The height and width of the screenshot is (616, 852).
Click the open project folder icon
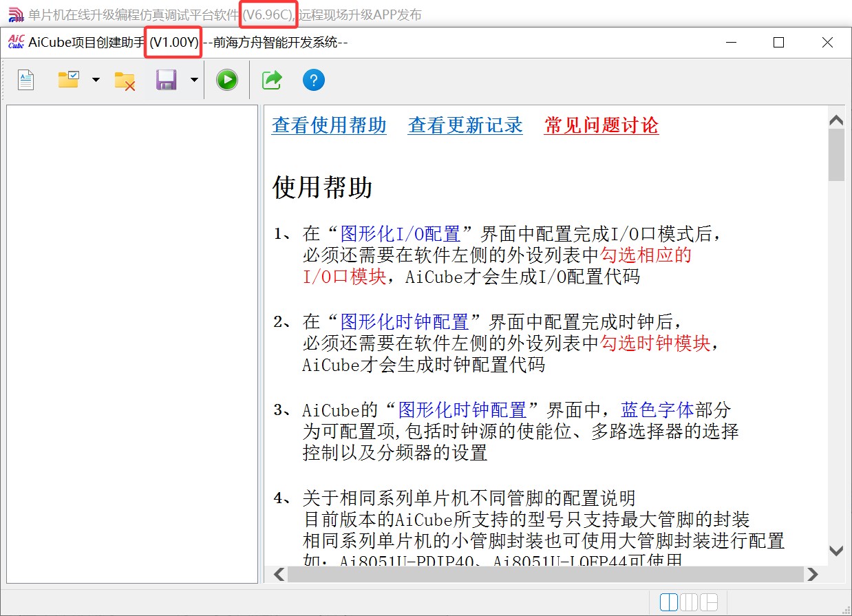point(68,80)
